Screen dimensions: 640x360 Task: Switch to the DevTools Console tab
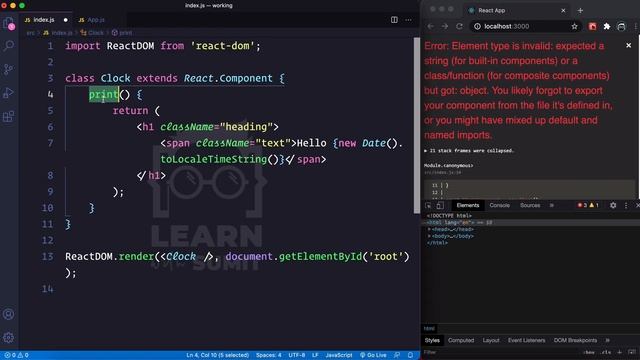(500, 205)
